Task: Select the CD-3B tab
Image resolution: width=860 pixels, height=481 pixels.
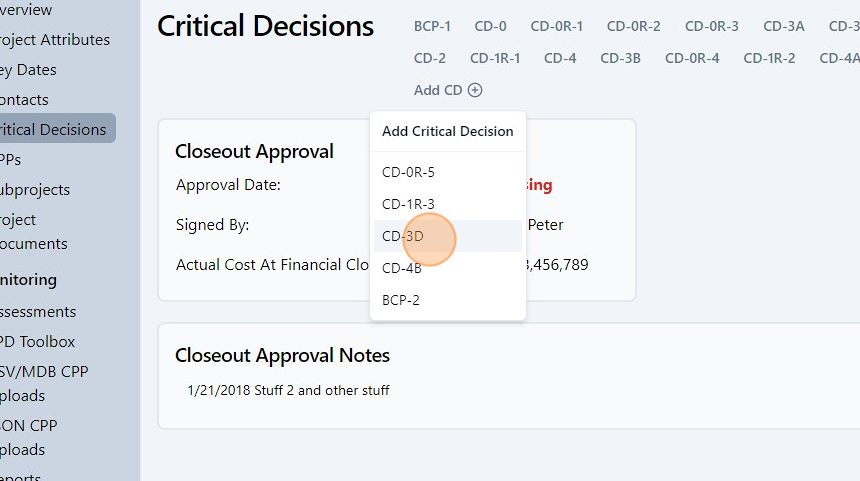Action: [x=620, y=58]
